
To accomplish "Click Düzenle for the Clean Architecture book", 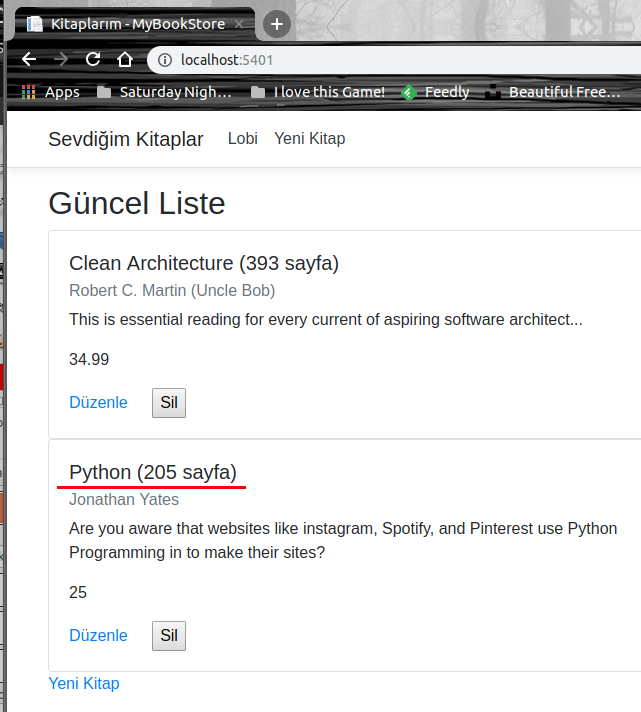I will coord(98,402).
